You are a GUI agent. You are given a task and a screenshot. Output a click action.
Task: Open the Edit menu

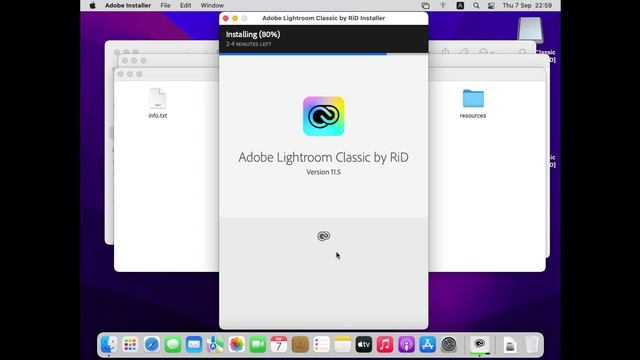(185, 5)
